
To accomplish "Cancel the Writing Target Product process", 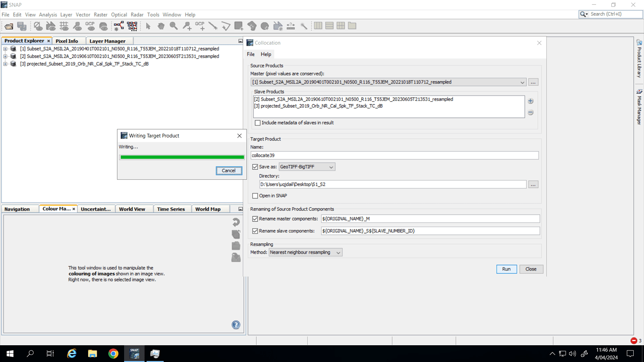I will (229, 170).
